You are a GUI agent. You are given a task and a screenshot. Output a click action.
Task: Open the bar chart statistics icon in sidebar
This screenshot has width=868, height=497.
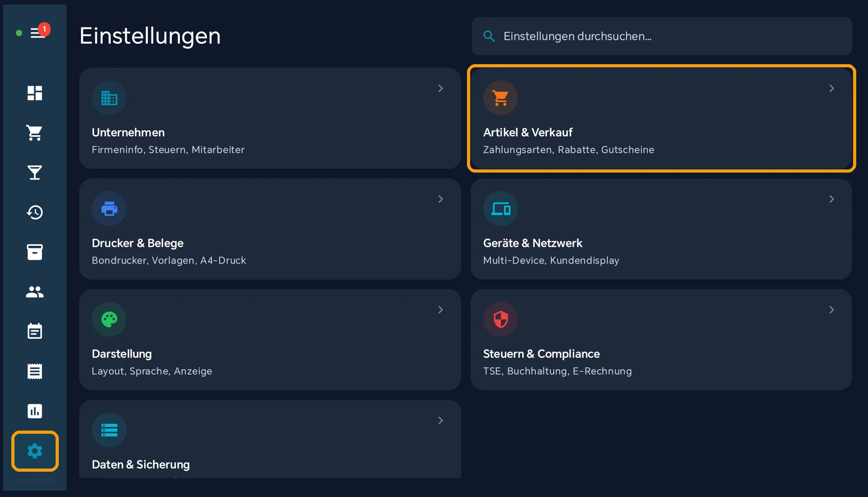coord(35,411)
